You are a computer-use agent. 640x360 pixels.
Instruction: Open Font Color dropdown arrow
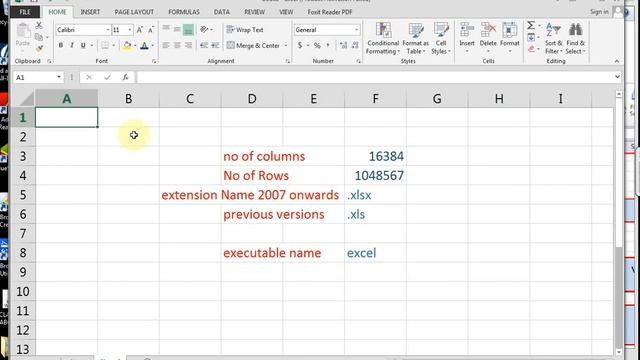(x=153, y=45)
